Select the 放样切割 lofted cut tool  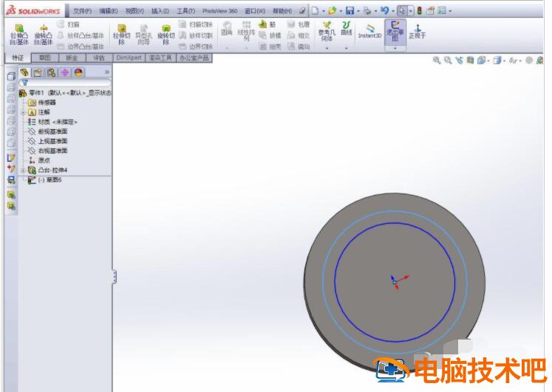[x=196, y=35]
